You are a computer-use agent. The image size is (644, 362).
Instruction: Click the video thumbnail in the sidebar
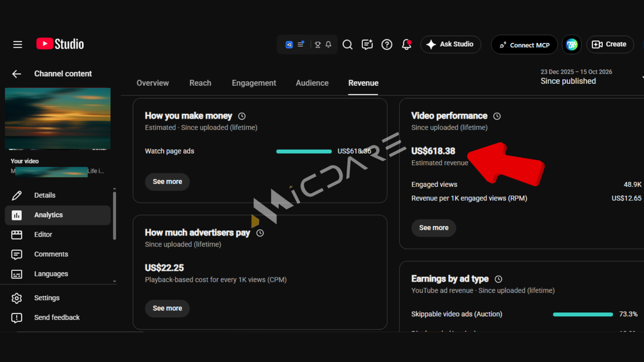pyautogui.click(x=58, y=118)
